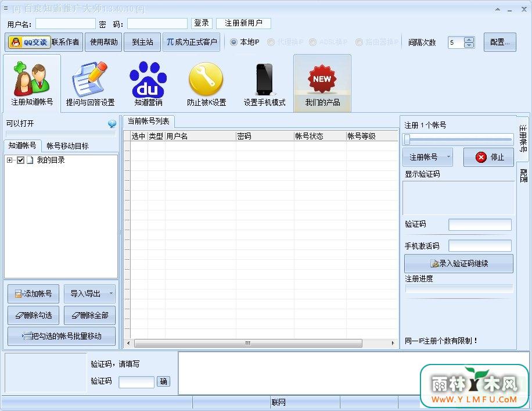Image resolution: width=532 pixels, height=411 pixels.
Task: Sort by the 类型 column header
Action: (156, 136)
